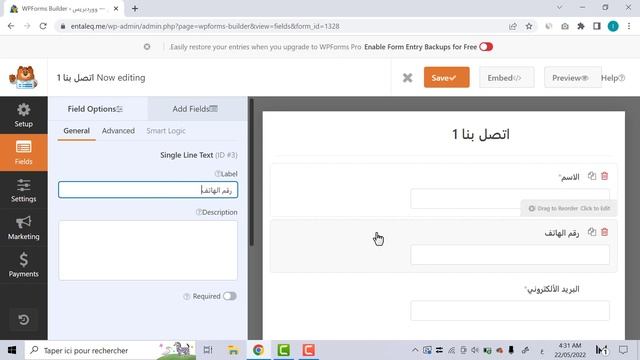640x360 pixels.
Task: Open Chrome three-dot menu
Action: pos(629,26)
